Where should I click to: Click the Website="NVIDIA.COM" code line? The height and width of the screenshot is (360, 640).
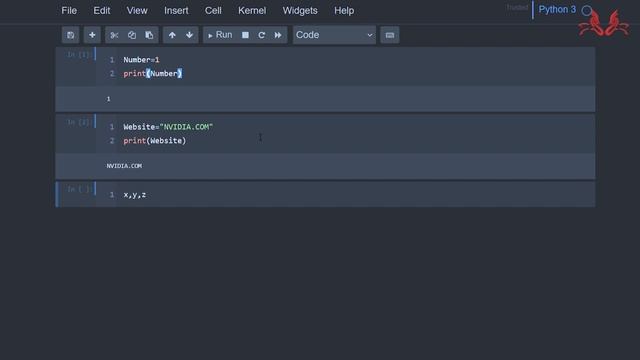[168, 127]
